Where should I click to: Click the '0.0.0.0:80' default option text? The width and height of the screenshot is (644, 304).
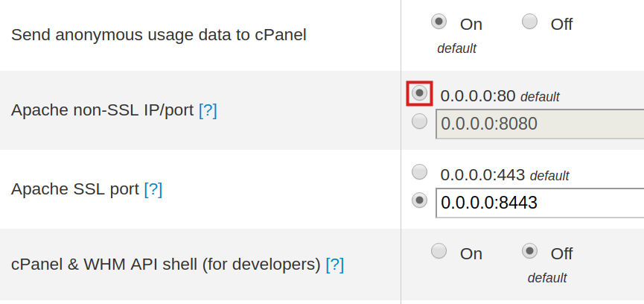[x=477, y=95]
